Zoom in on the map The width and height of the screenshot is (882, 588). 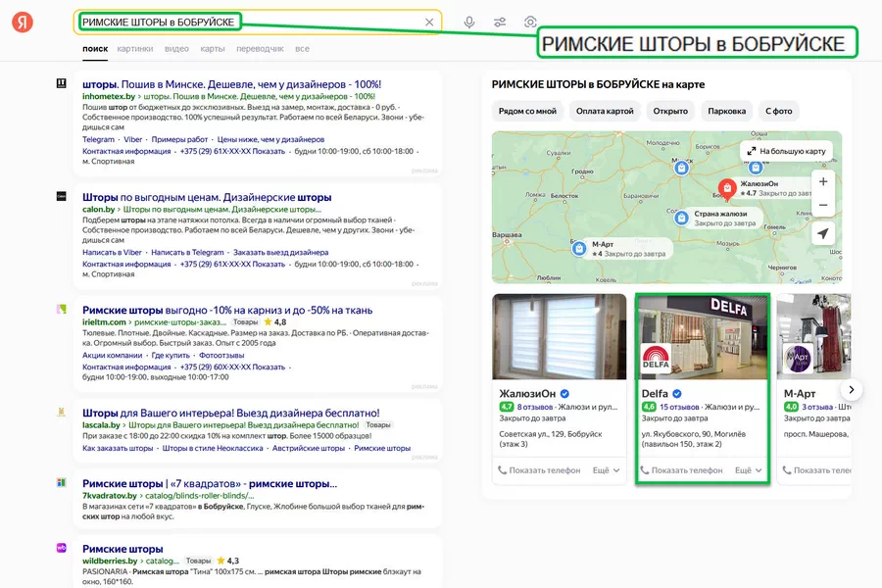(x=823, y=181)
